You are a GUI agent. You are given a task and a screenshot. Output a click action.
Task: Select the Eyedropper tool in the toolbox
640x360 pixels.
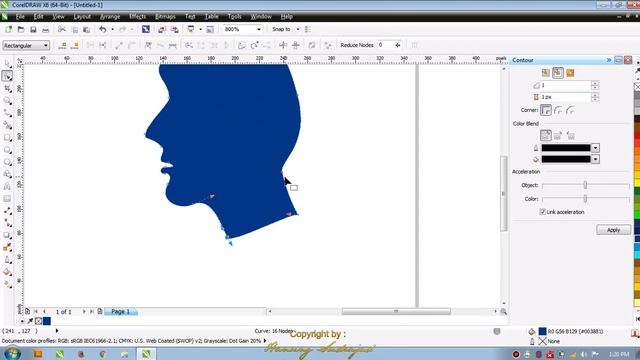[x=7, y=247]
